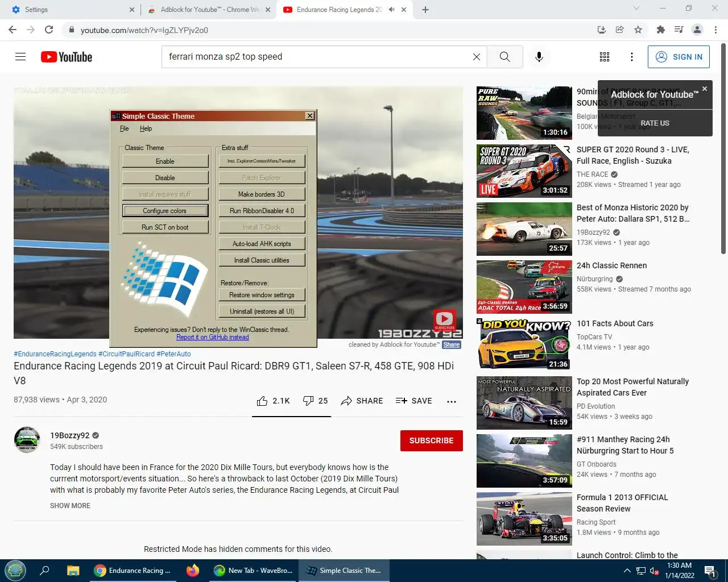Clear the search box text
The height and width of the screenshot is (582, 728).
(477, 57)
